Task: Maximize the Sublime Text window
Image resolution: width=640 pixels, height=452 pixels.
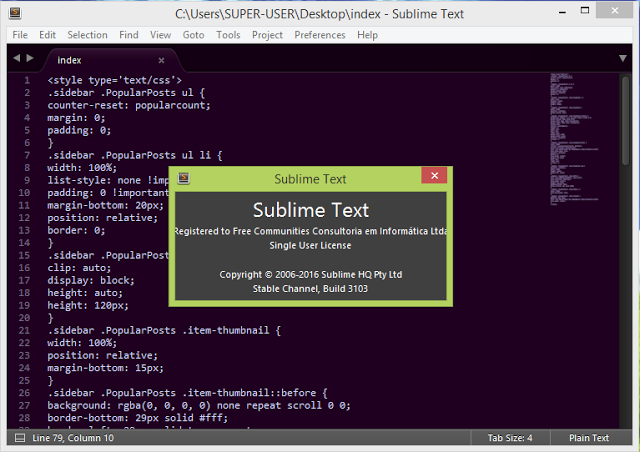Action: [x=585, y=11]
